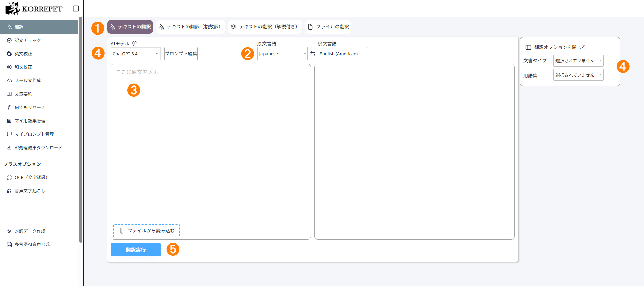This screenshot has height=286, width=644.
Task: Go to 何でもリサーチ
Action: click(x=39, y=107)
